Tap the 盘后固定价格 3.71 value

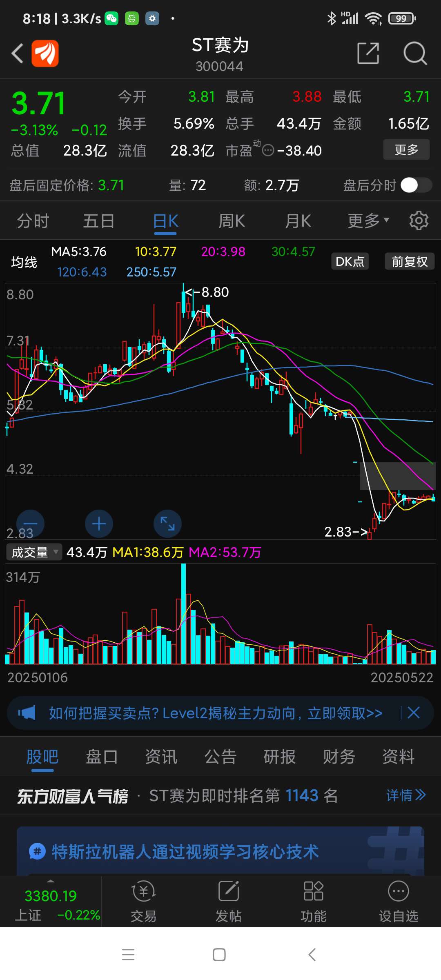tap(111, 185)
